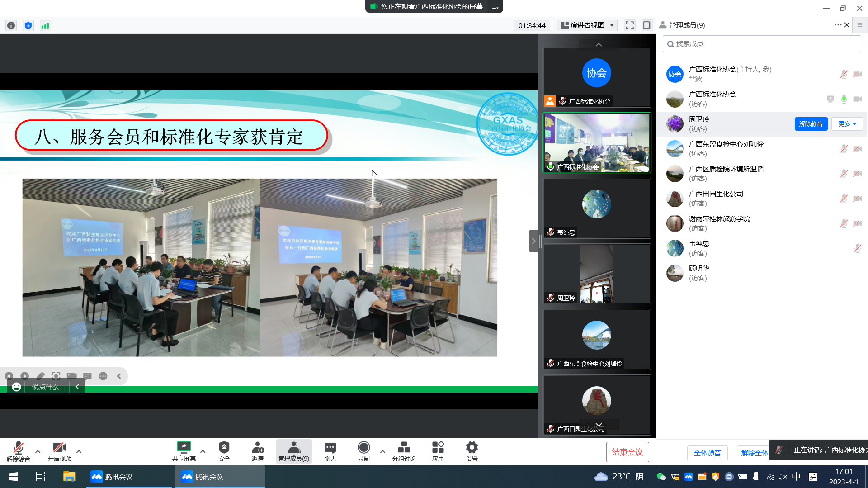Viewport: 868px width, 488px height.
Task: Open the 安全 security menu
Action: 224,451
